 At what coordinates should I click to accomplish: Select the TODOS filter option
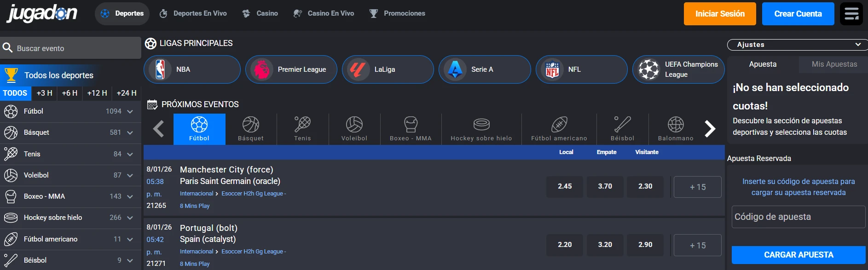click(16, 93)
